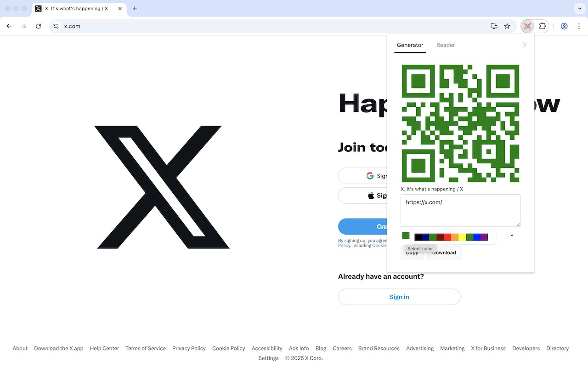
Task: Open the Developers footer link
Action: 526,348
